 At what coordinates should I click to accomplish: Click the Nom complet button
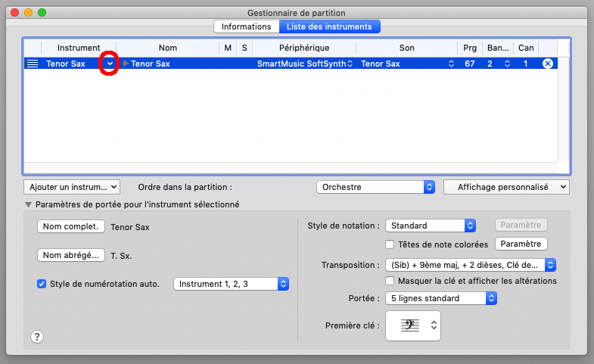[x=70, y=226]
